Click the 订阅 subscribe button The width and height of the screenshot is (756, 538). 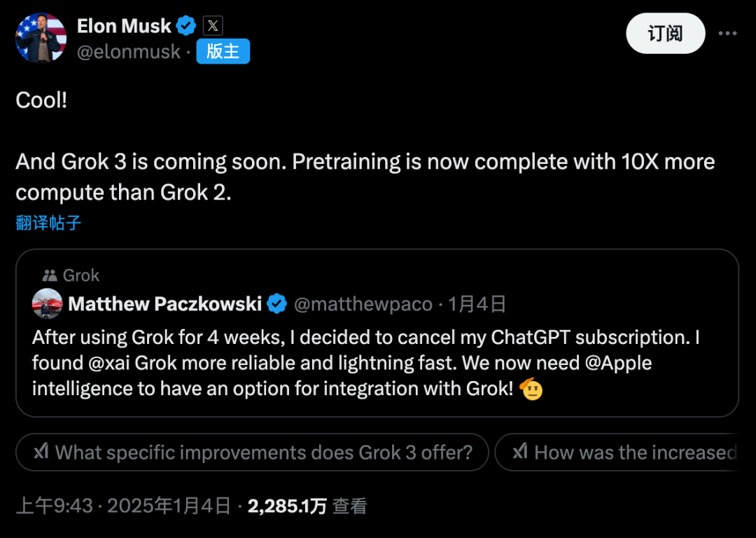666,34
